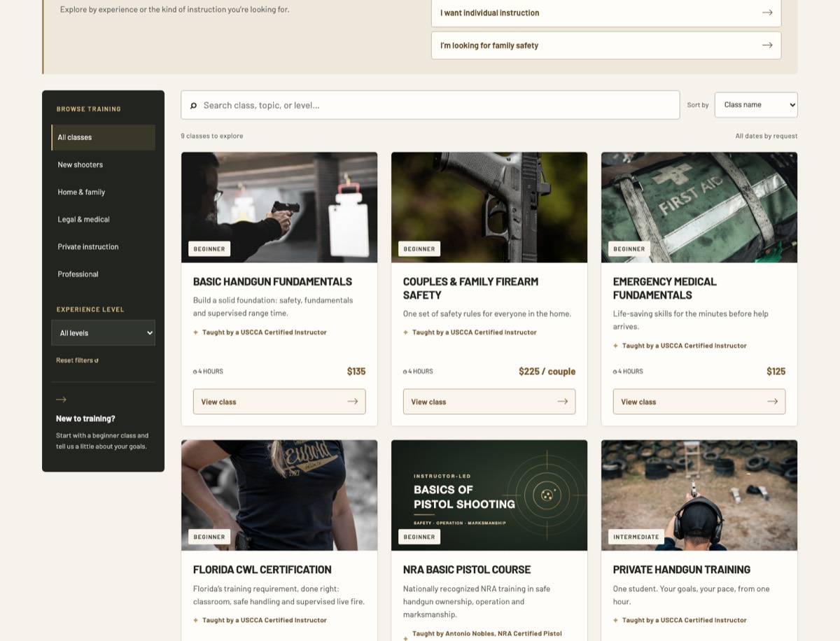Click the New to training? heading
The height and width of the screenshot is (641, 840).
tap(85, 418)
